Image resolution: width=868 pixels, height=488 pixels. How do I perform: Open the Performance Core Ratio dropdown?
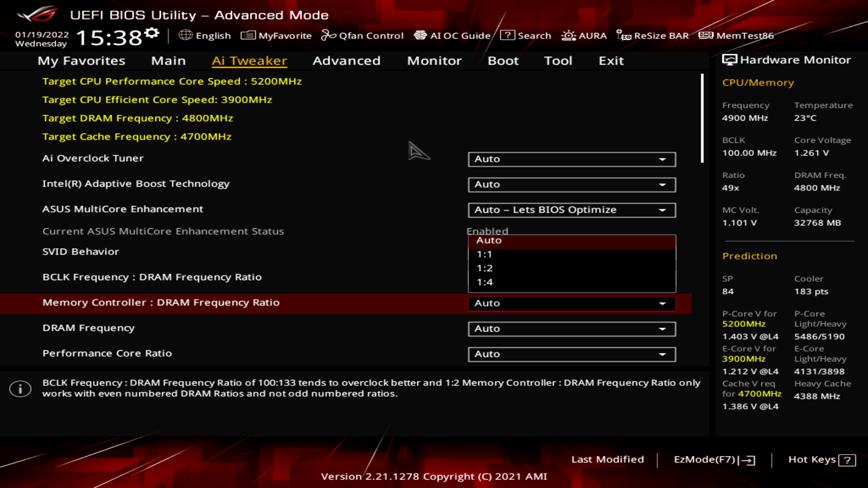click(571, 354)
